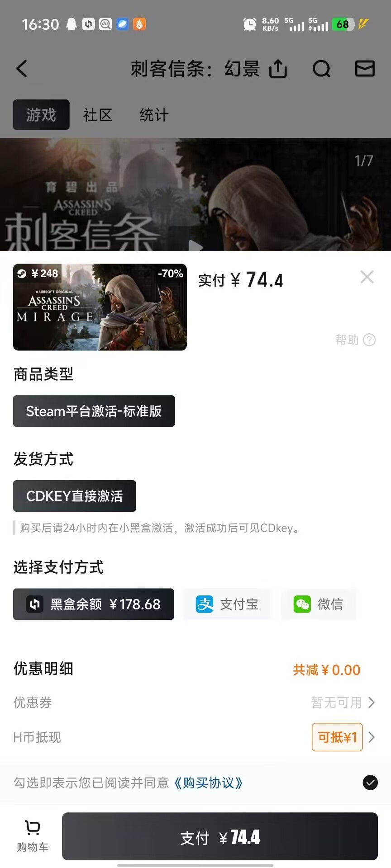This screenshot has width=391, height=868.
Task: Open the 《购买协议》 link
Action: click(209, 783)
